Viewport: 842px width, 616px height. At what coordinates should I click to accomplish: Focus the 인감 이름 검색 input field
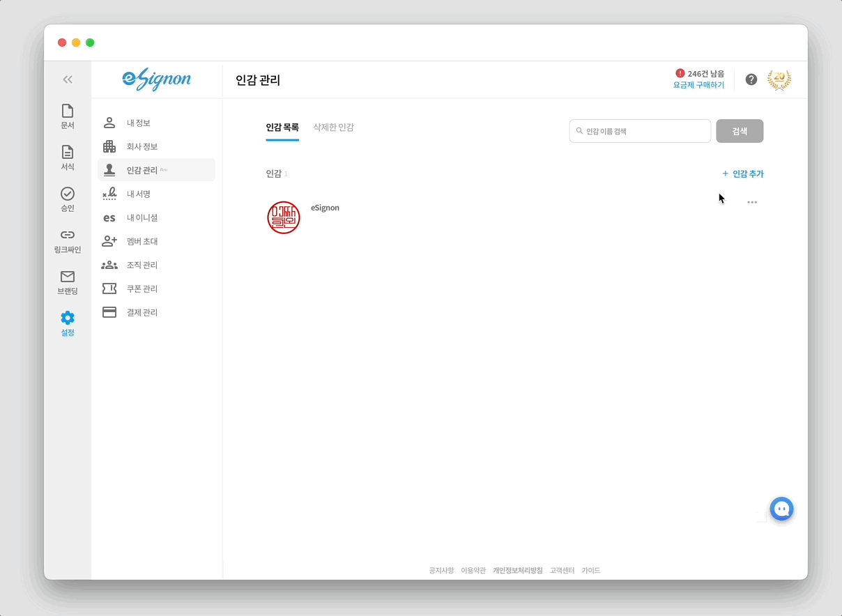click(640, 131)
